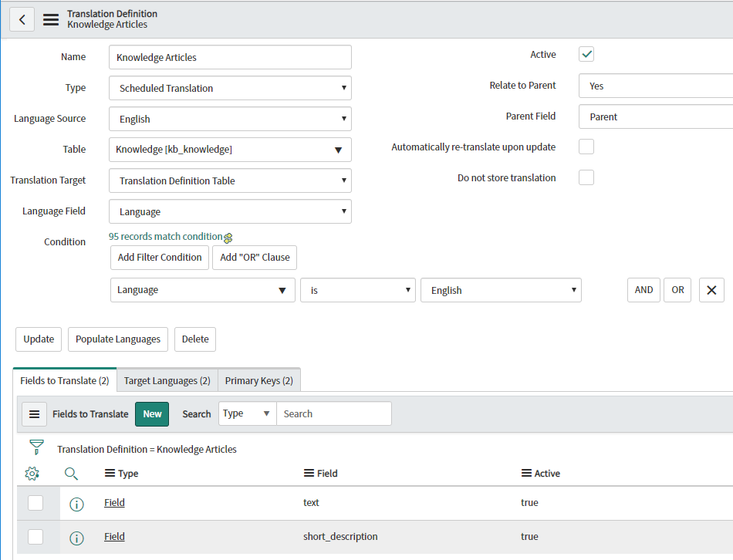This screenshot has width=733, height=560.
Task: Open the form context hamburger menu
Action: 51,19
